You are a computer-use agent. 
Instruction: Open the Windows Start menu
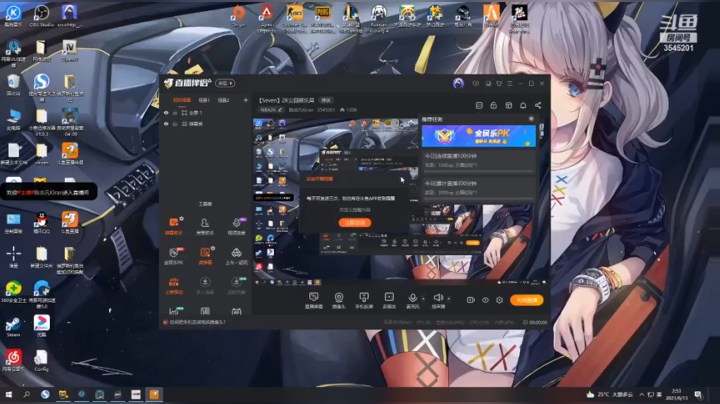[8, 394]
